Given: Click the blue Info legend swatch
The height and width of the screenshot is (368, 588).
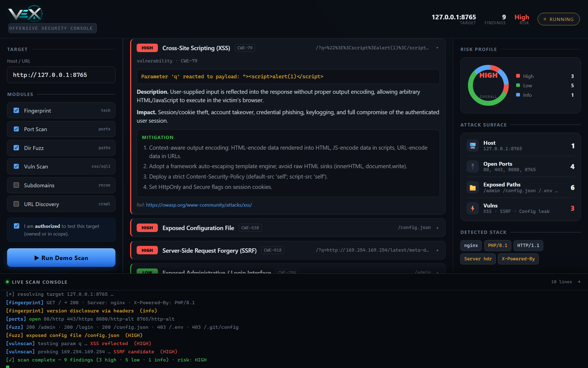Looking at the screenshot, I should pos(518,95).
